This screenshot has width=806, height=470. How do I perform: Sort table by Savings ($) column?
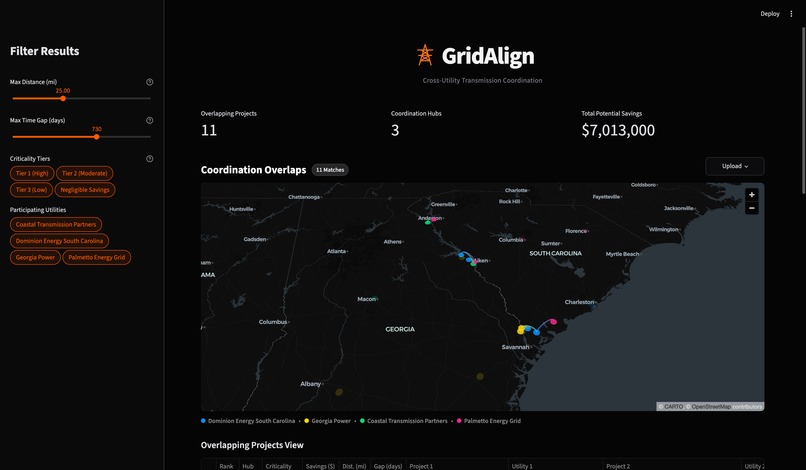click(320, 465)
